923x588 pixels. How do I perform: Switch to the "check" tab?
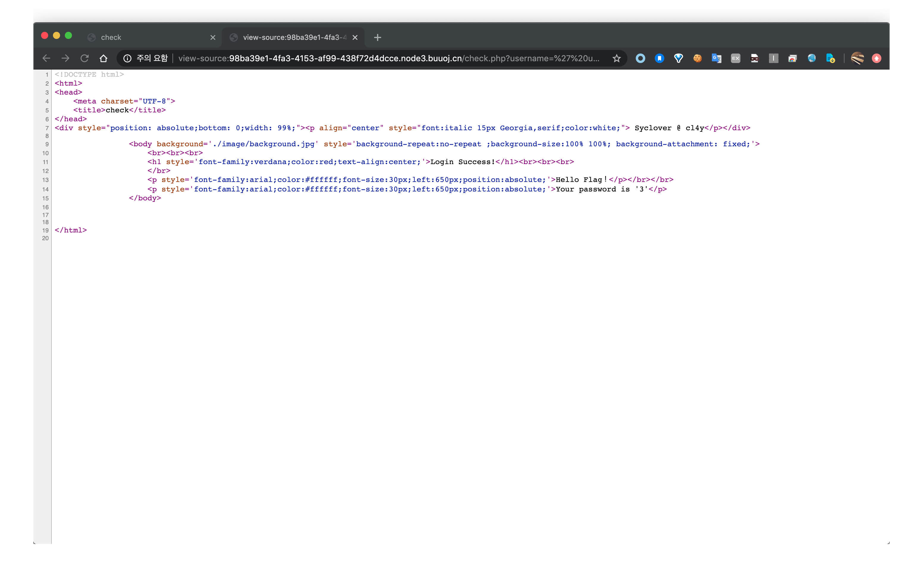(146, 37)
